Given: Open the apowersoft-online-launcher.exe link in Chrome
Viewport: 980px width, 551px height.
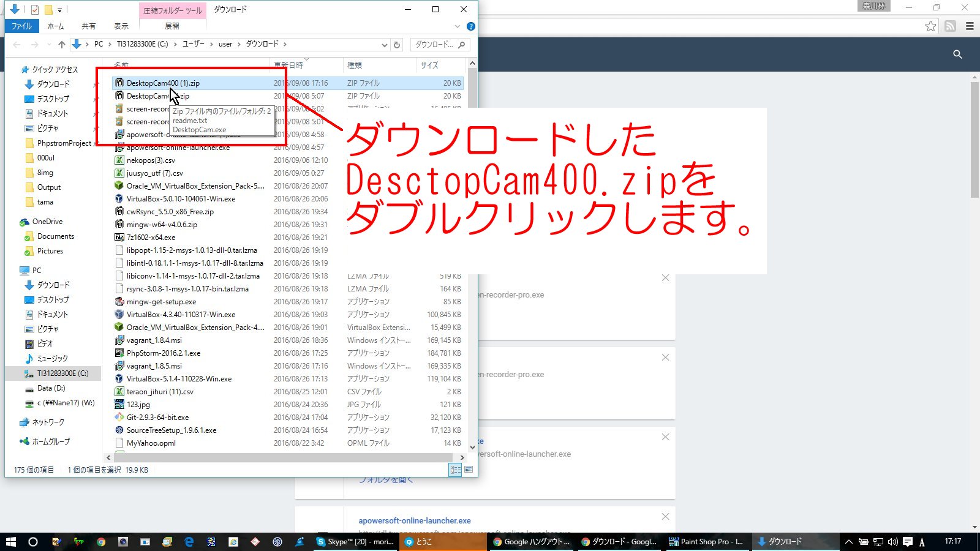Looking at the screenshot, I should point(415,521).
